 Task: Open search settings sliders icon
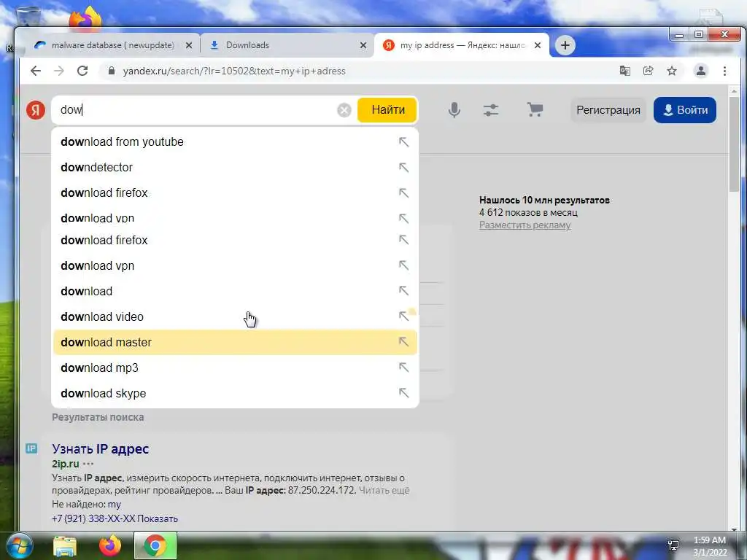tap(491, 110)
